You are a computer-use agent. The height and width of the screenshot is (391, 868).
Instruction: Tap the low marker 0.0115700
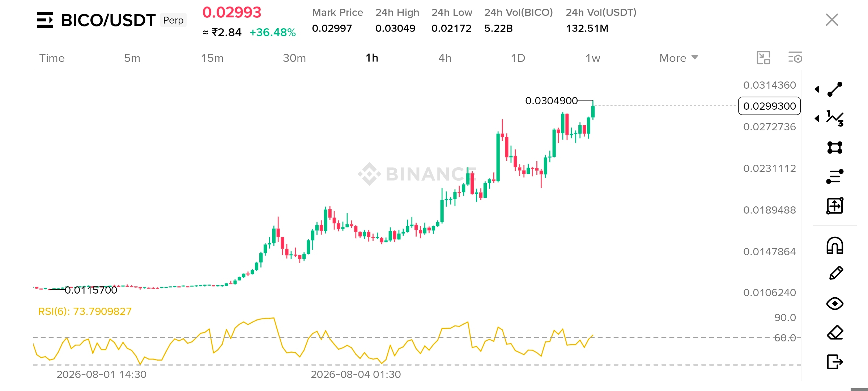tap(91, 290)
